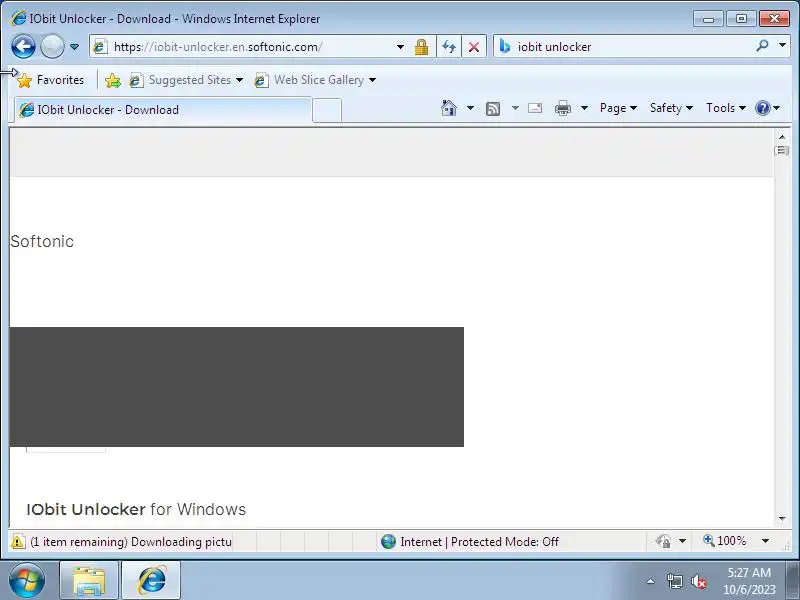Click the muted volume tray icon
The image size is (800, 600).
pos(698,581)
